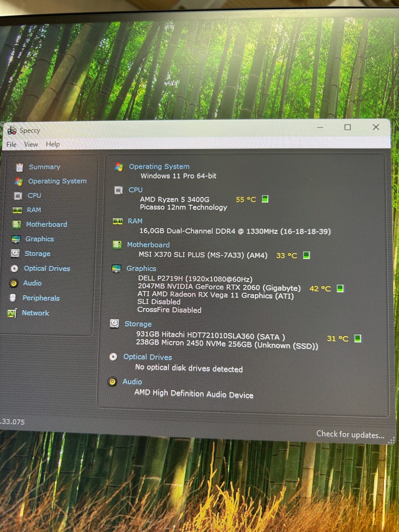Click the Summary clipboard icon in sidebar
399x532 pixels.
coord(20,167)
